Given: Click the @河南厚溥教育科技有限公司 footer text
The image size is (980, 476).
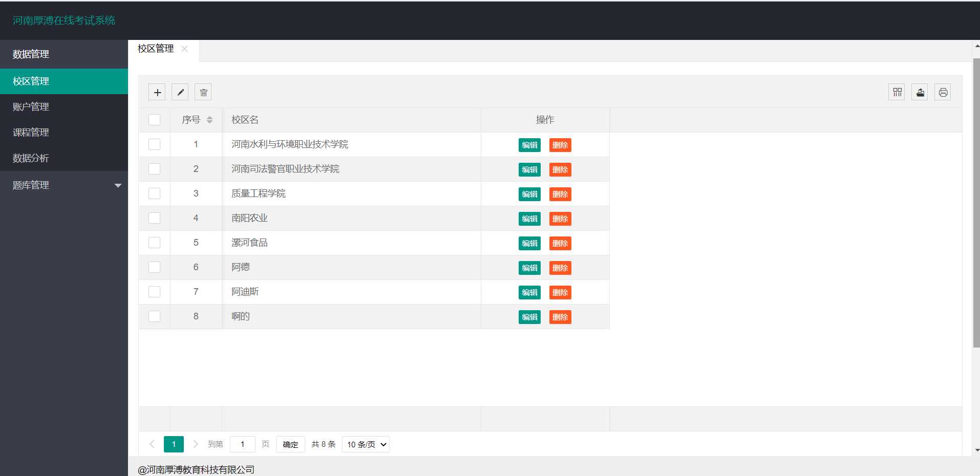Looking at the screenshot, I should coord(196,469).
